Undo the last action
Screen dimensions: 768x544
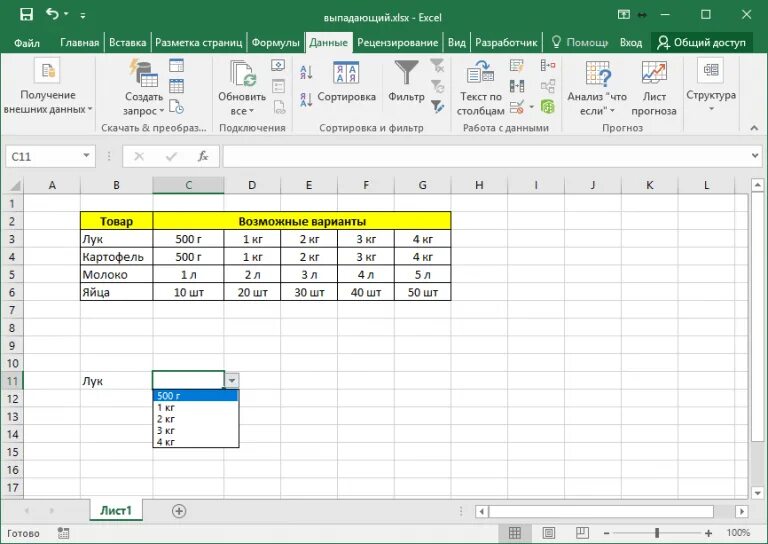(52, 14)
